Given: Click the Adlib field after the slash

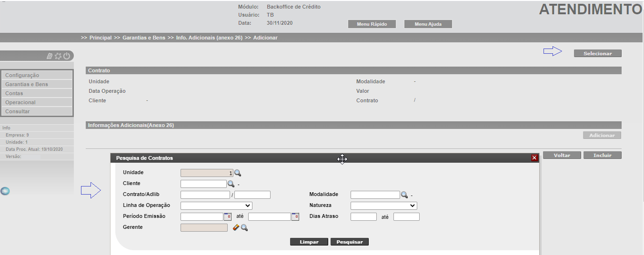Looking at the screenshot, I should (x=252, y=195).
